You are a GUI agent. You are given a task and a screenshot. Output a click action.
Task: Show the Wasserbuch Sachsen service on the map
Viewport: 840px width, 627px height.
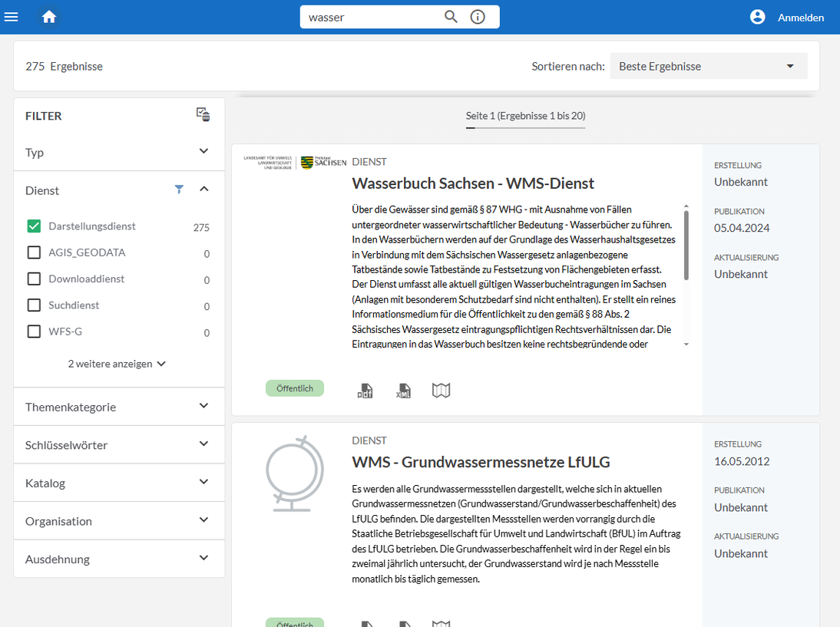pyautogui.click(x=441, y=389)
